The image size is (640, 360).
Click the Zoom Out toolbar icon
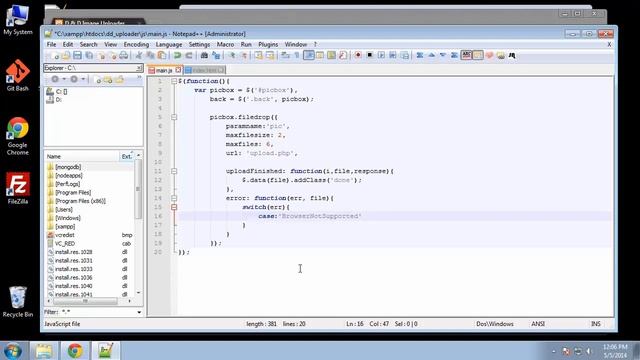[x=244, y=56]
